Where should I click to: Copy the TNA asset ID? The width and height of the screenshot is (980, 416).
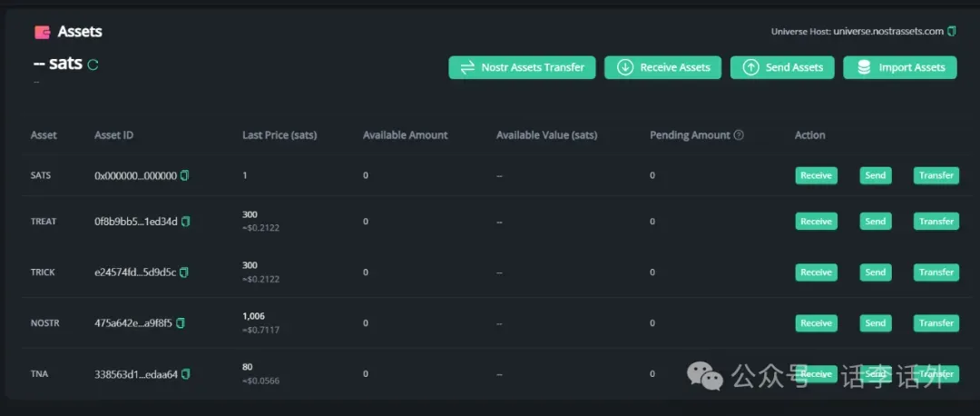point(186,374)
